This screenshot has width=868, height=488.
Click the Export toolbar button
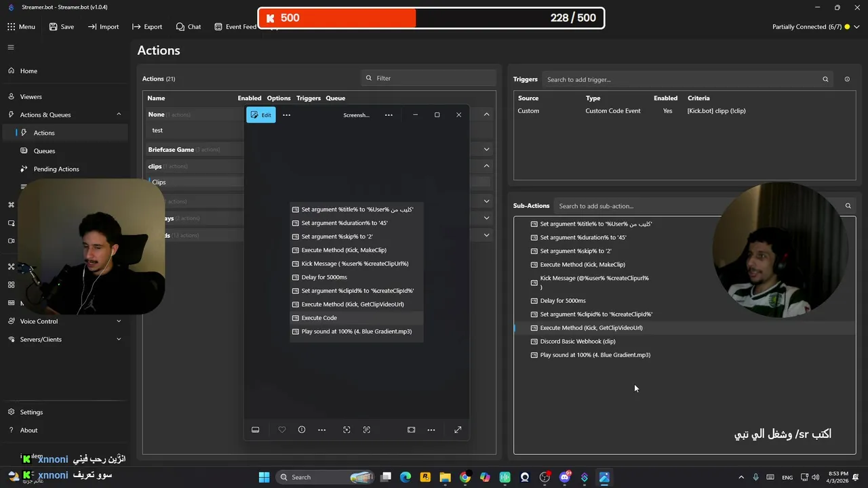[147, 26]
